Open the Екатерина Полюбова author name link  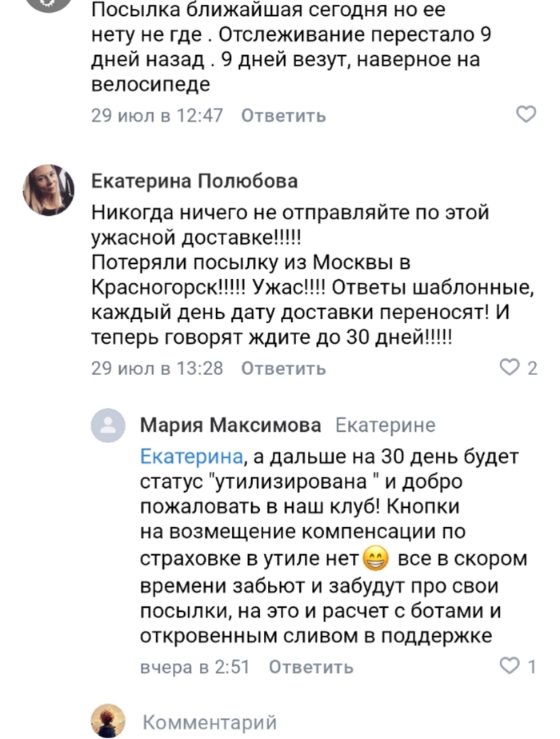click(x=195, y=182)
